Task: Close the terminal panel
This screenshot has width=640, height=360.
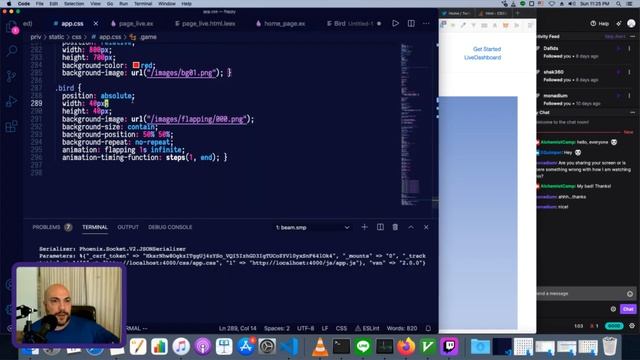Action: click(x=426, y=227)
